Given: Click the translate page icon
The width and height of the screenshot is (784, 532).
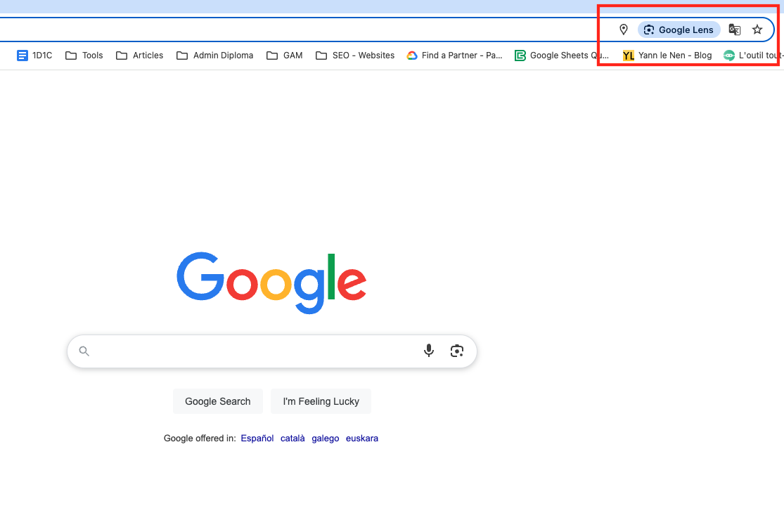Looking at the screenshot, I should click(x=734, y=30).
